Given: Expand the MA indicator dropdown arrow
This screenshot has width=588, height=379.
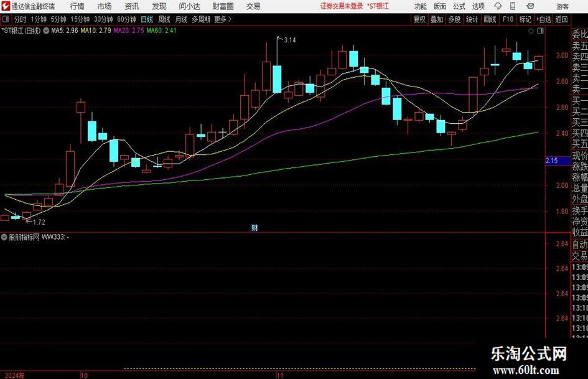Looking at the screenshot, I should 46,30.
